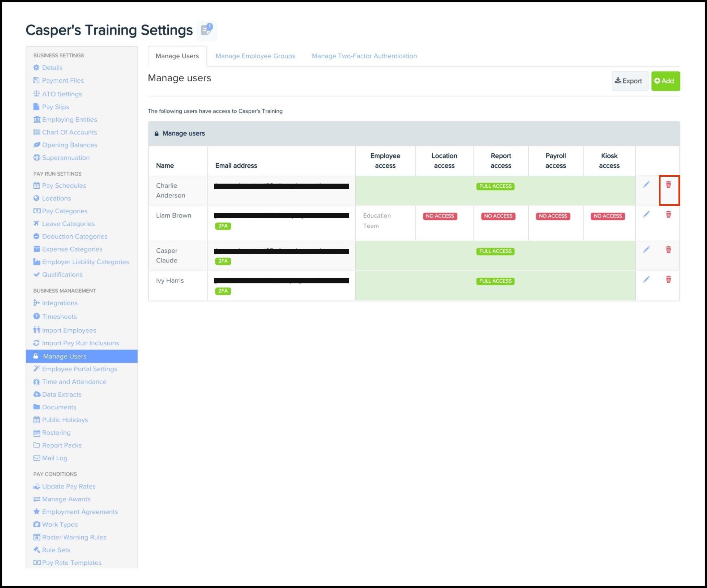This screenshot has height=588, width=707.
Task: Switch to Manage Employee Groups tab
Action: [x=255, y=56]
